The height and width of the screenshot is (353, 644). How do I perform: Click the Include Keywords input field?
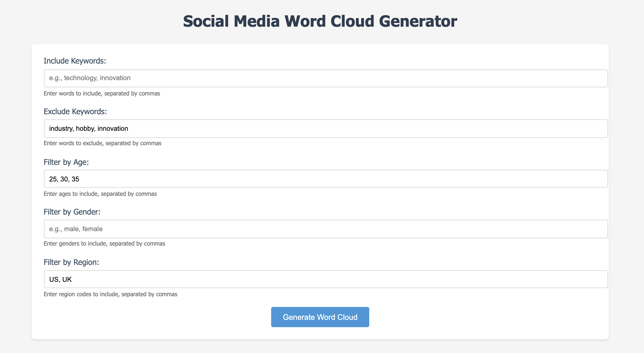click(325, 78)
